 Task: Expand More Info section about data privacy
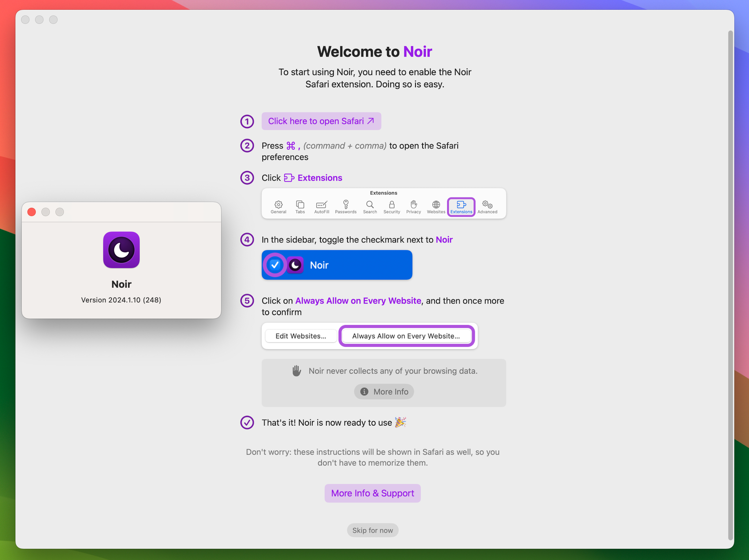(384, 391)
